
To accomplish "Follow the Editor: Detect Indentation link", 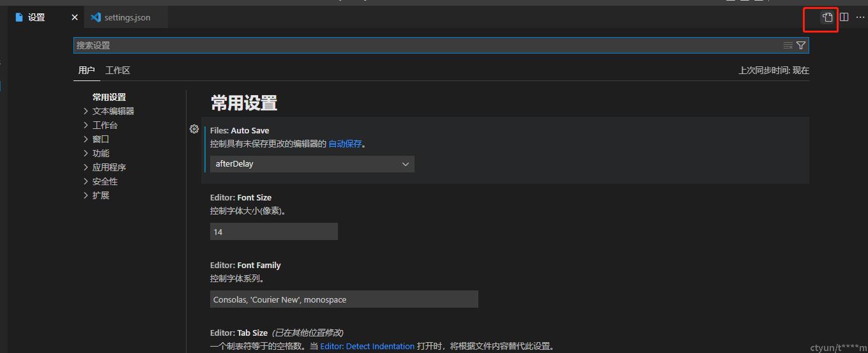I will (x=367, y=346).
